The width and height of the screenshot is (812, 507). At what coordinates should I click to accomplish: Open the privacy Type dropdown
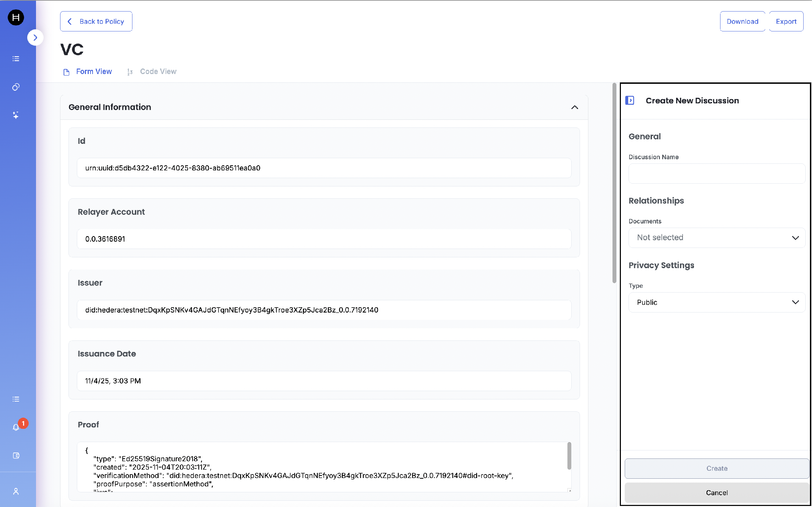[x=717, y=302]
